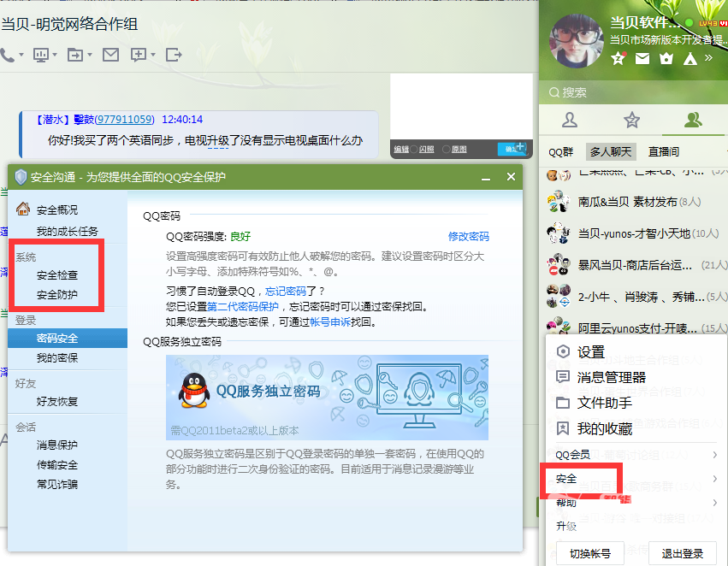Click QQ number link 977911059
Viewport: 728px width, 566px height.
click(x=126, y=119)
